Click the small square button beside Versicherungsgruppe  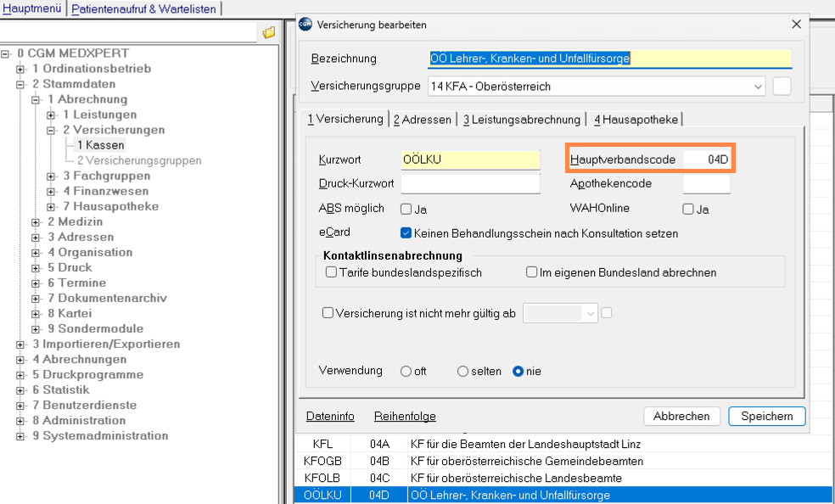click(782, 87)
